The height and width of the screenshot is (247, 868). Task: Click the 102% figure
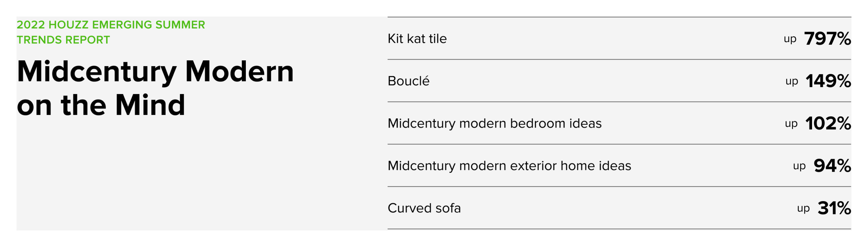tap(828, 123)
